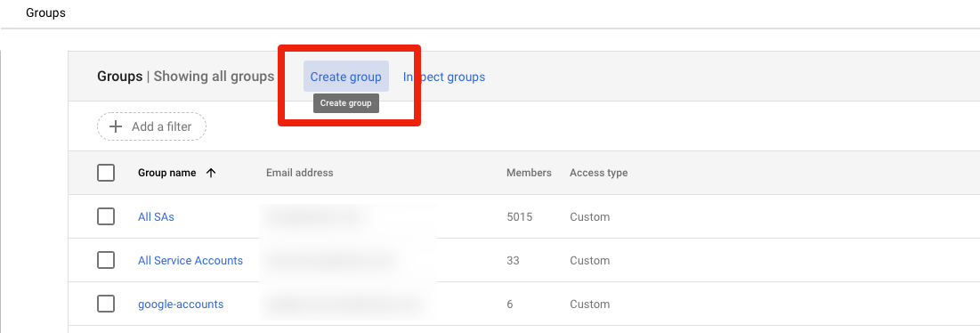The image size is (980, 333).
Task: Sort by the Members column header
Action: [529, 173]
